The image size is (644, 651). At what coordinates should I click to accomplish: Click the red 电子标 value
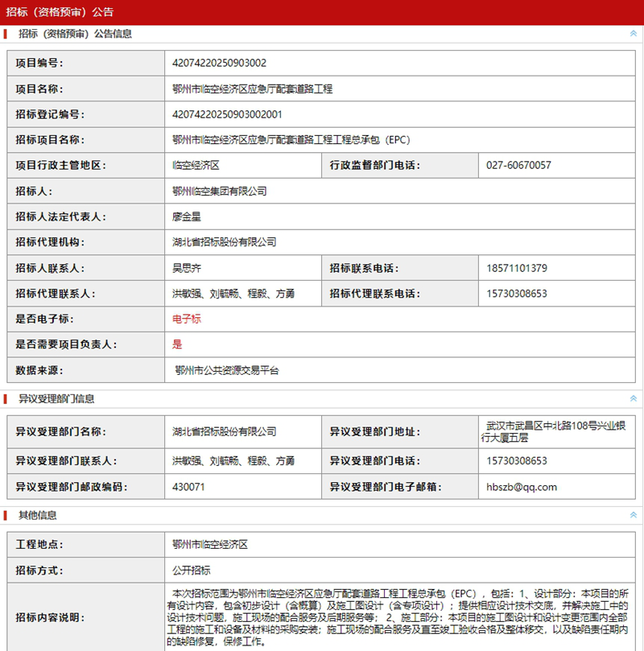coord(187,319)
